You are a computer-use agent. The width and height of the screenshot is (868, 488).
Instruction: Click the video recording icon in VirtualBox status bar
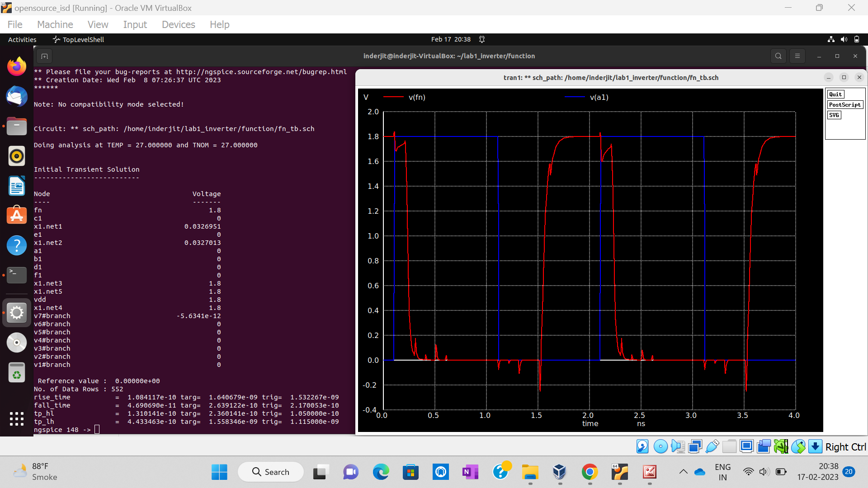click(x=764, y=446)
